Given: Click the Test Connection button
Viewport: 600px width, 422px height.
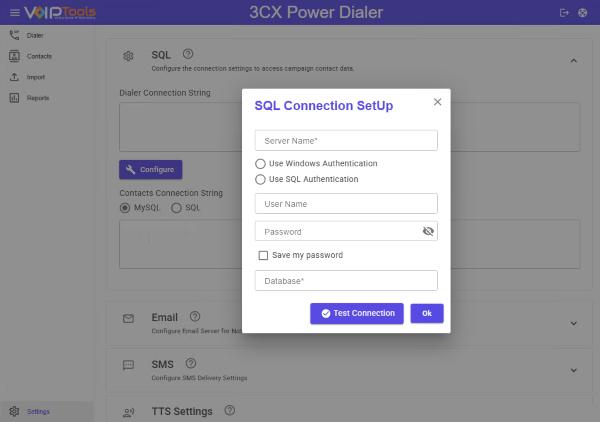Looking at the screenshot, I should (356, 313).
